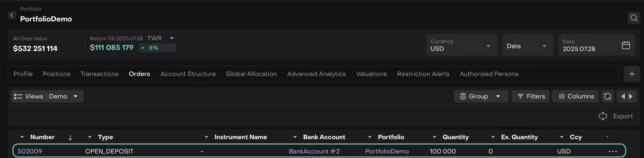Screen dimensions: 644x158
Task: Refresh the orders table
Action: 607,96
